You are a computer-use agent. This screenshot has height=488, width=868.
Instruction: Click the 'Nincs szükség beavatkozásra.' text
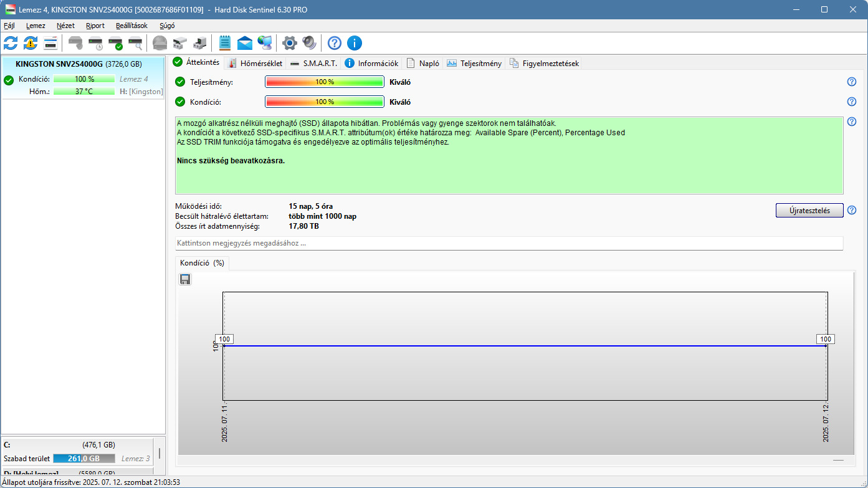(x=231, y=161)
